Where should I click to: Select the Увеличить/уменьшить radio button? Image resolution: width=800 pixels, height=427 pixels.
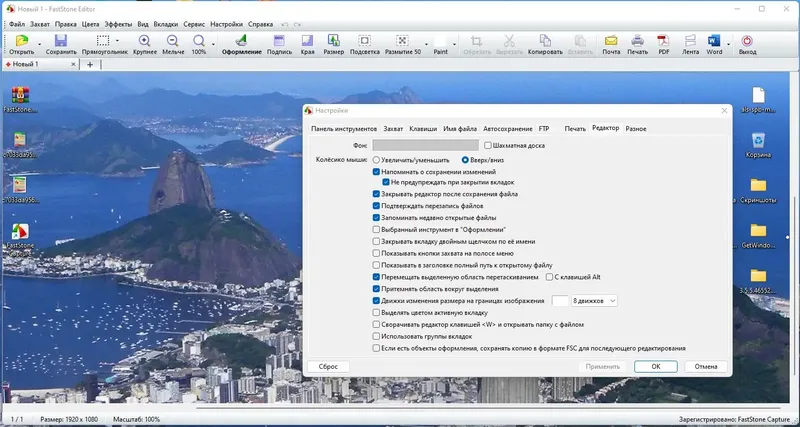click(377, 159)
